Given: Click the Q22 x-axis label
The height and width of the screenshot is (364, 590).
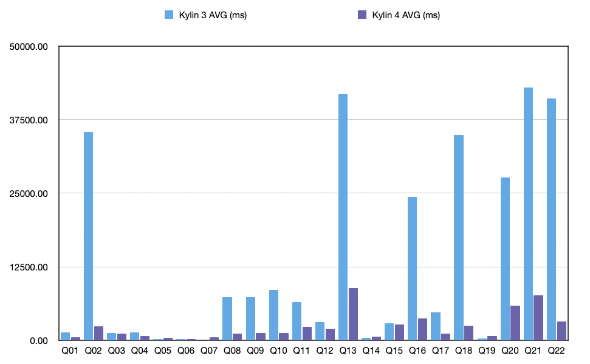Looking at the screenshot, I should coord(556,351).
